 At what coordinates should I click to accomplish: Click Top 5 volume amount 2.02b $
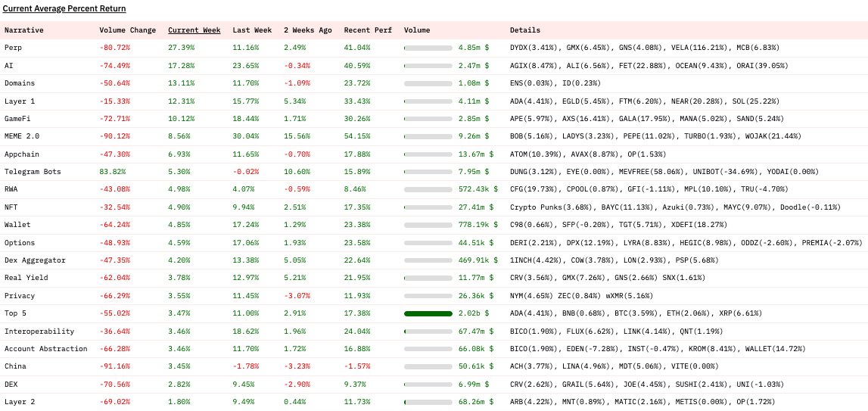coord(474,313)
